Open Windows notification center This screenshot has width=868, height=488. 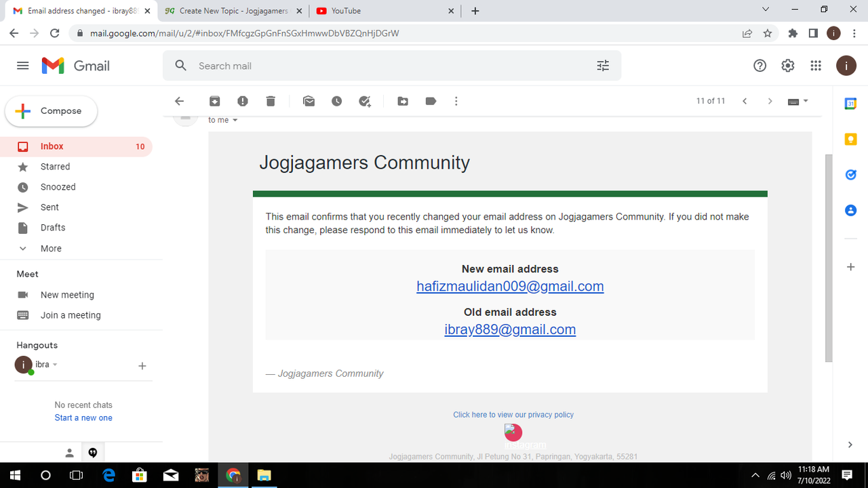[847, 475]
